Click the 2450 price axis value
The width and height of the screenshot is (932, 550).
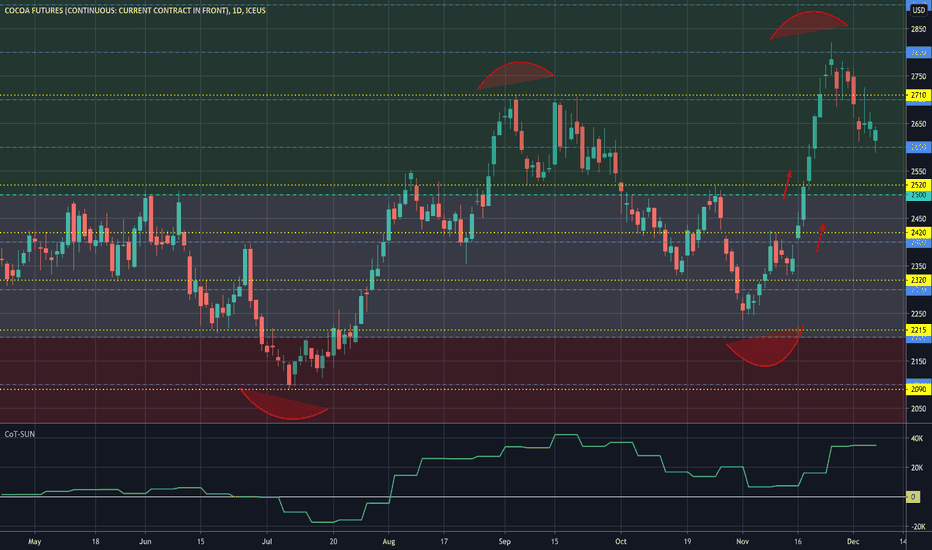click(918, 219)
